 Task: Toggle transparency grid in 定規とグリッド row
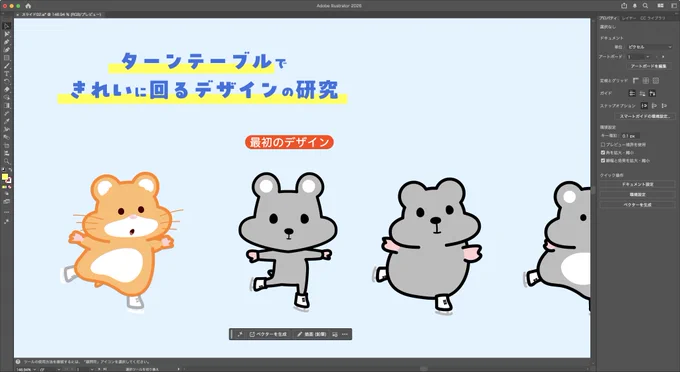coord(656,81)
